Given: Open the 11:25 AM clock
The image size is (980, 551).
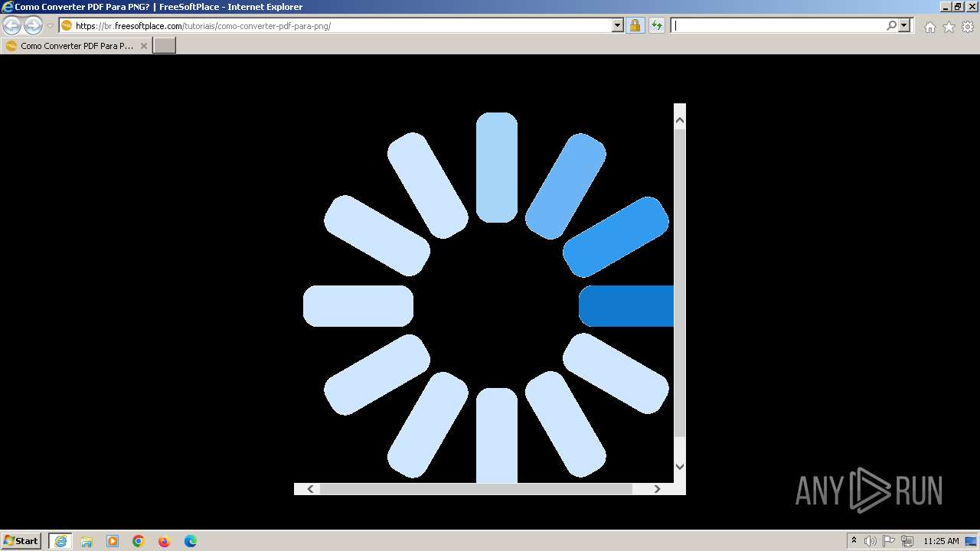Looking at the screenshot, I should (941, 541).
